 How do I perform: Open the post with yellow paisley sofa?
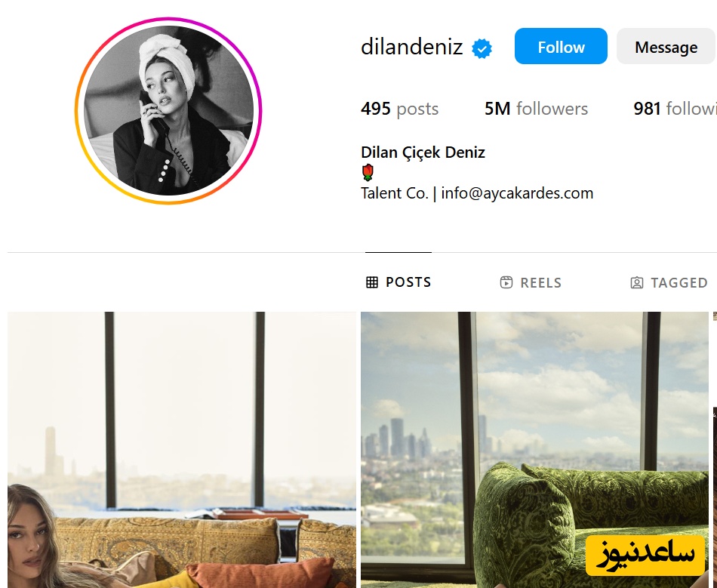(x=182, y=449)
